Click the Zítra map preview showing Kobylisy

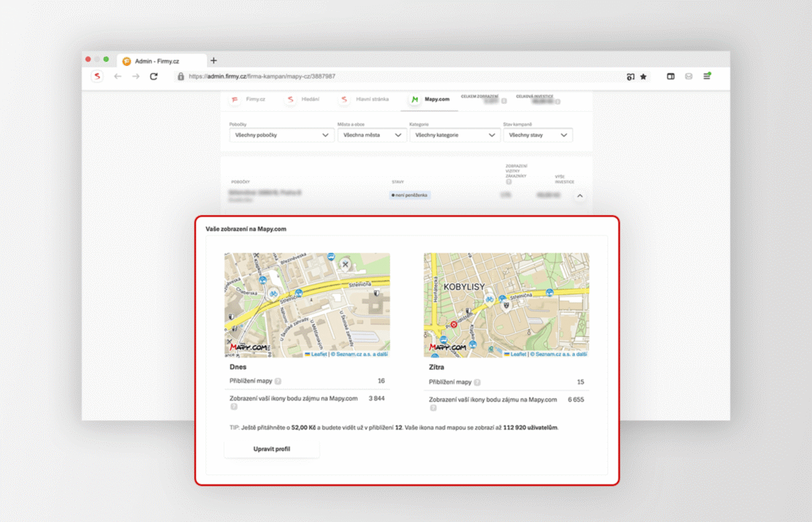507,305
